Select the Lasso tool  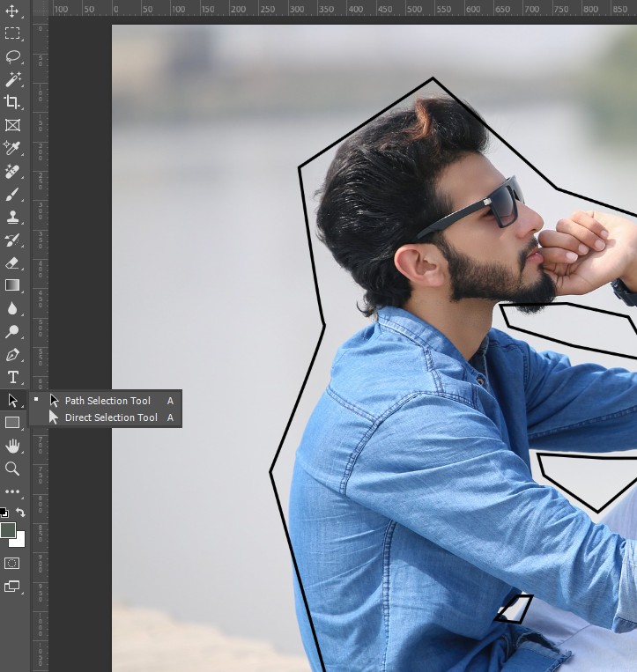point(12,56)
